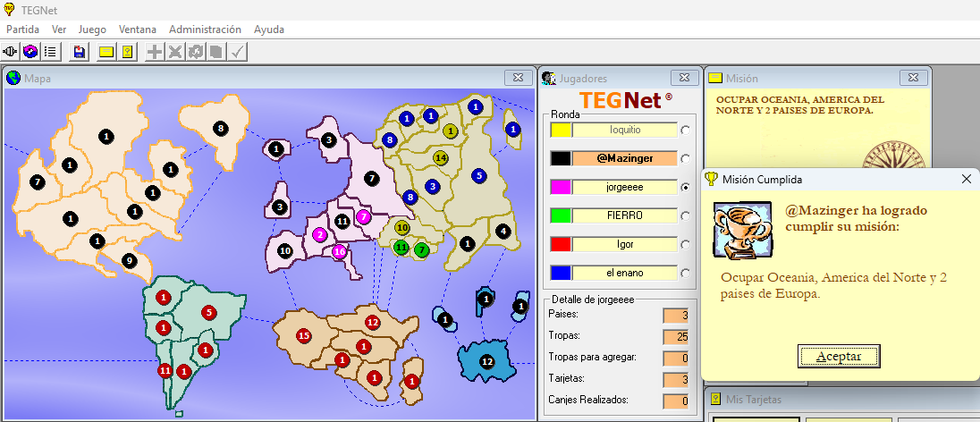The height and width of the screenshot is (422, 980).
Task: Select the red 15 token in Africa
Action: pyautogui.click(x=304, y=336)
